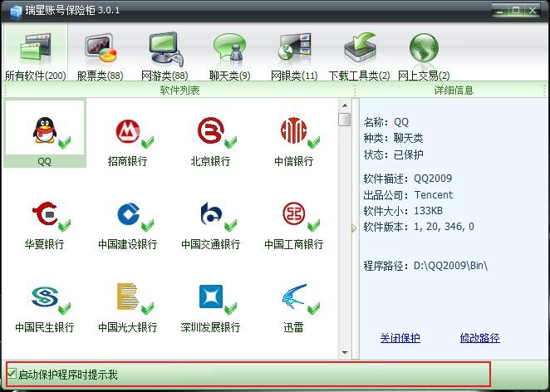Image resolution: width=550 pixels, height=392 pixels.
Task: Select the 中国建设银行 icon
Action: pyautogui.click(x=128, y=213)
